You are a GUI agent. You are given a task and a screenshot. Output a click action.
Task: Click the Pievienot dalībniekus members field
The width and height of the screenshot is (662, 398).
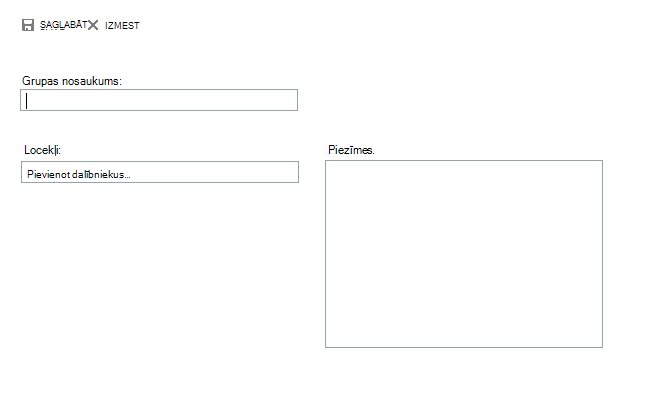[160, 172]
